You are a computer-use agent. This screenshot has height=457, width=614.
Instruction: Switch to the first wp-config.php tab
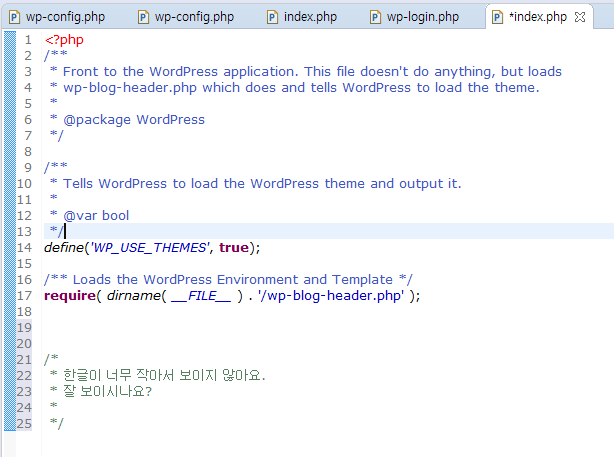58,17
